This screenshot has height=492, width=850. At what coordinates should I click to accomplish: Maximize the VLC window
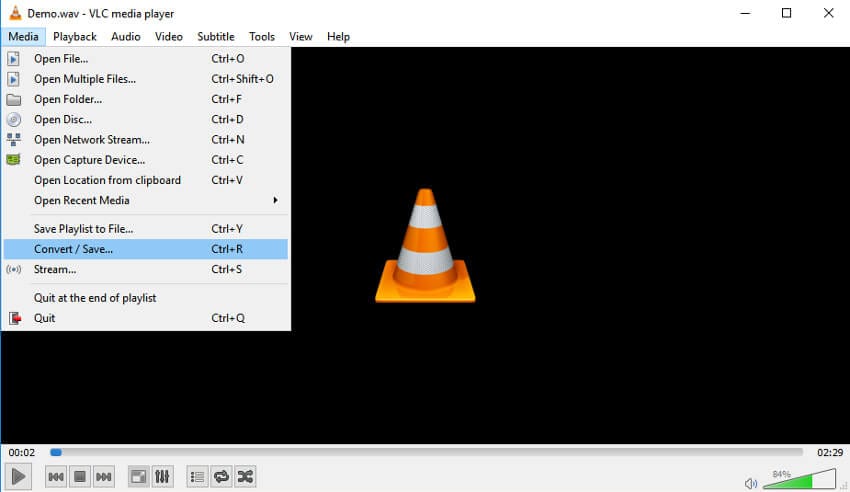[787, 13]
